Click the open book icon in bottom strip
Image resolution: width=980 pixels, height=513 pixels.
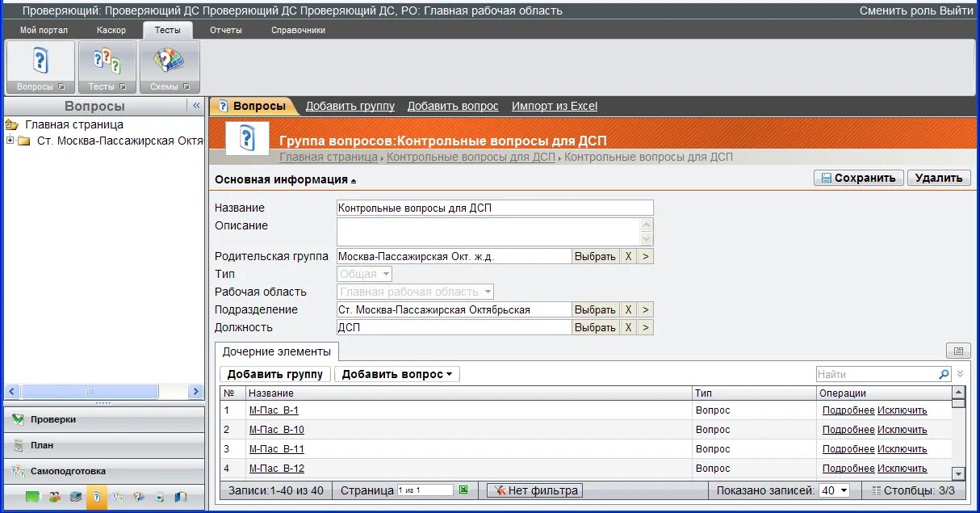[180, 497]
